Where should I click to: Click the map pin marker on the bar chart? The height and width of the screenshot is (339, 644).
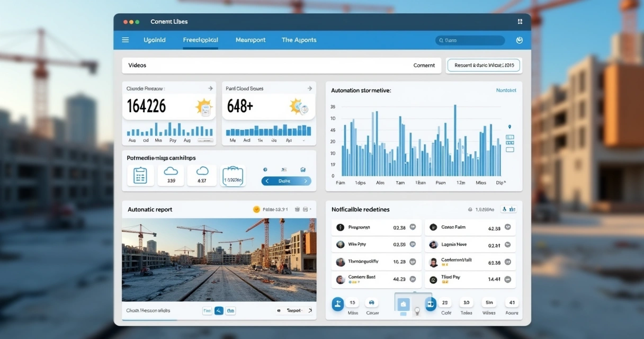[x=509, y=127]
